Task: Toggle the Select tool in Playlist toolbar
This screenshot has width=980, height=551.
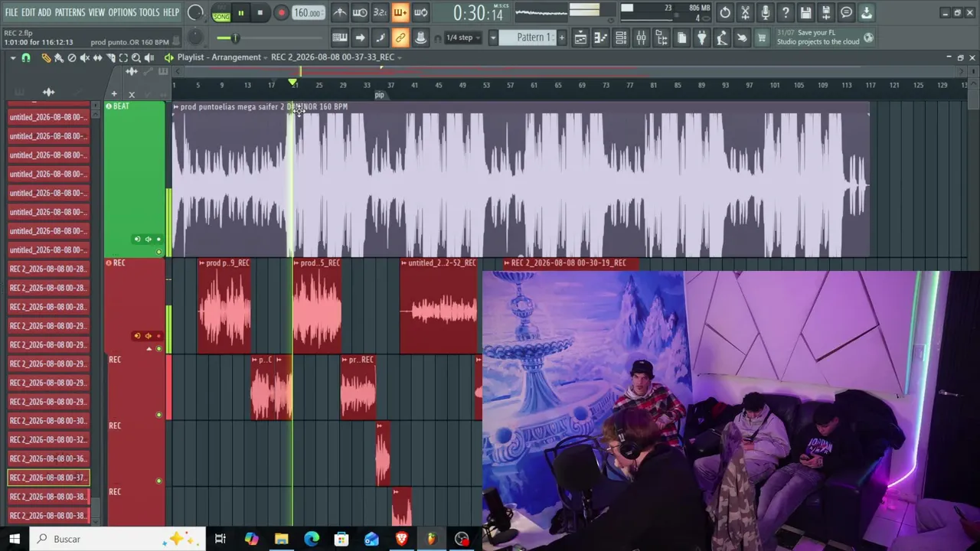Action: [123, 57]
